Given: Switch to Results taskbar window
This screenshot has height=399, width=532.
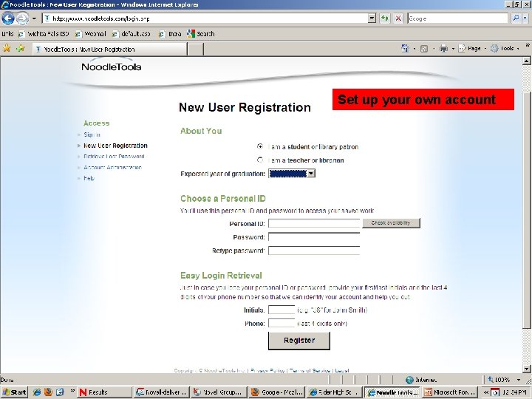Looking at the screenshot, I should 104,392.
